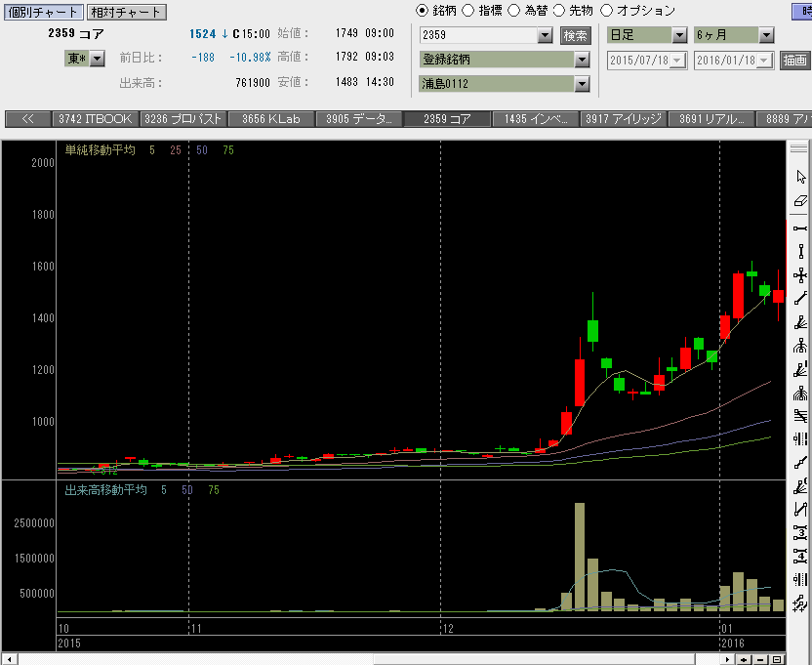The height and width of the screenshot is (665, 812).
Task: Click the 検索 search button
Action: [x=576, y=35]
